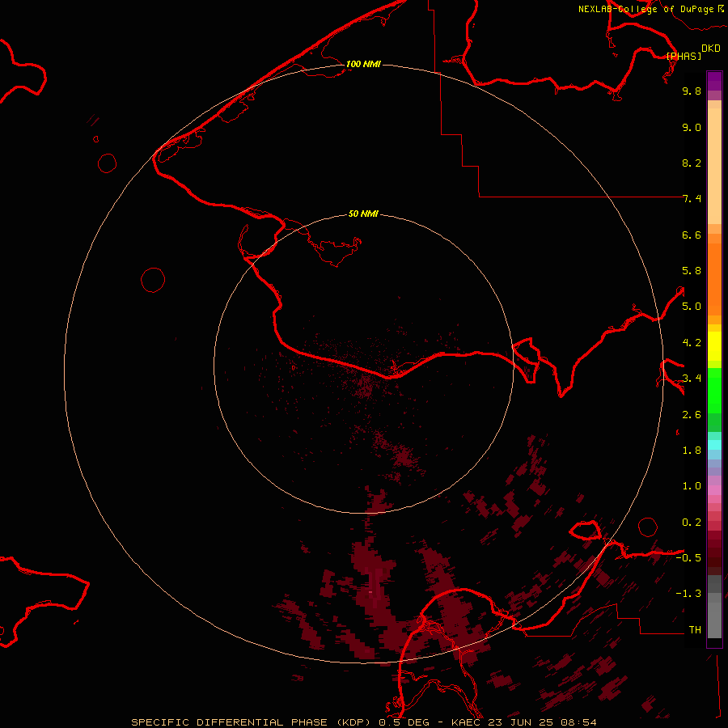Viewport: 728px width, 728px height.
Task: Click the 2.6 color scale value
Action: (x=692, y=415)
